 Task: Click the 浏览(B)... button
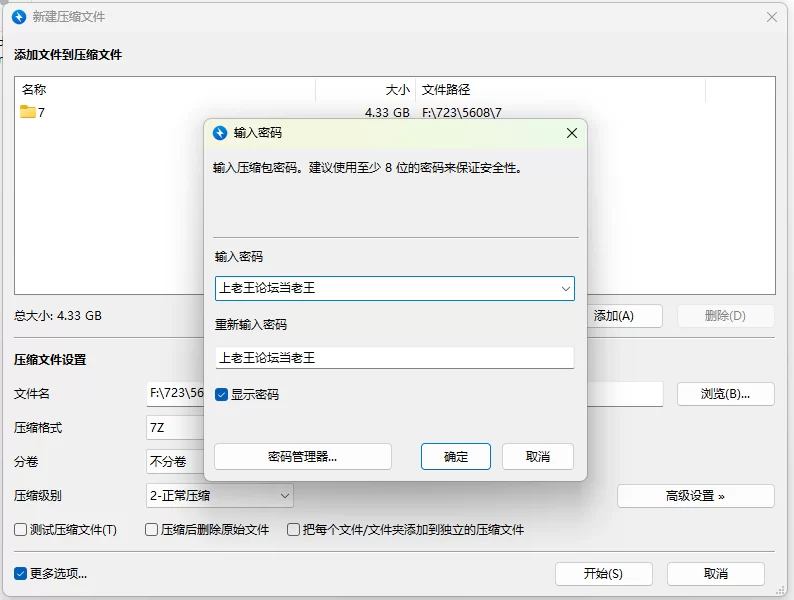pos(726,394)
